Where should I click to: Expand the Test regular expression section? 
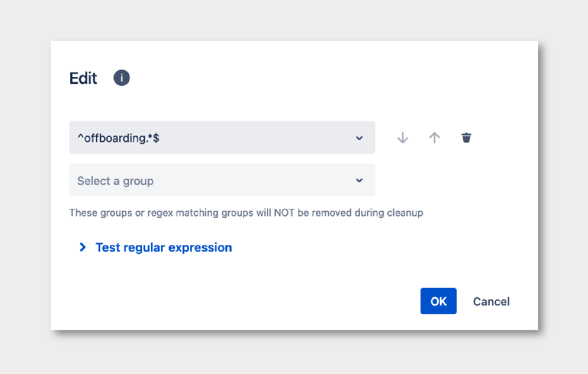tap(155, 247)
